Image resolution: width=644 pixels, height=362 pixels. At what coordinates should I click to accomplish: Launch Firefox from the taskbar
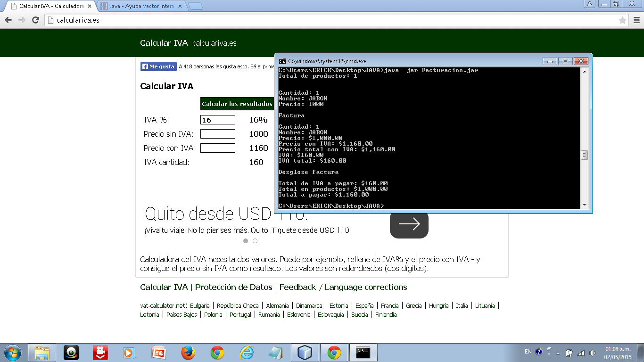[x=188, y=353]
